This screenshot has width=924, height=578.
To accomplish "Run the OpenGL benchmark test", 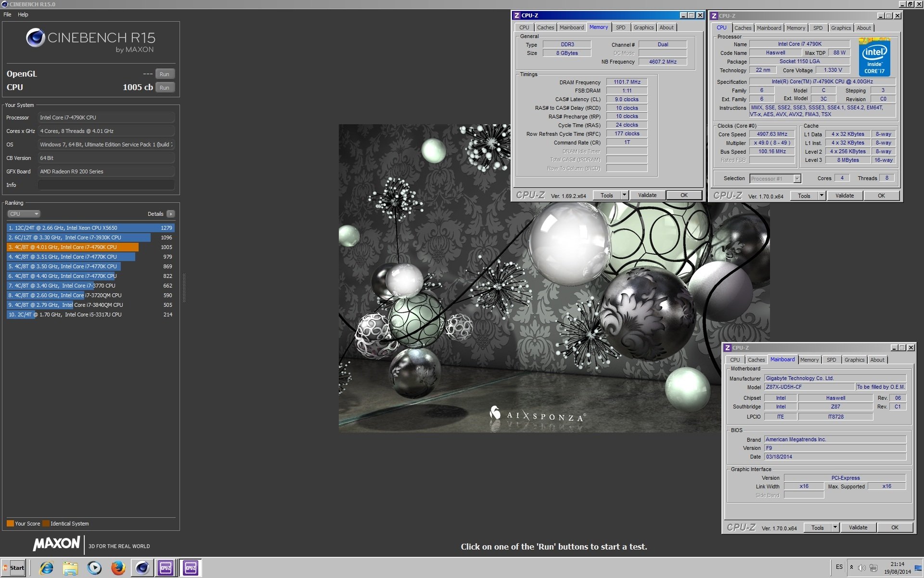I will point(165,74).
